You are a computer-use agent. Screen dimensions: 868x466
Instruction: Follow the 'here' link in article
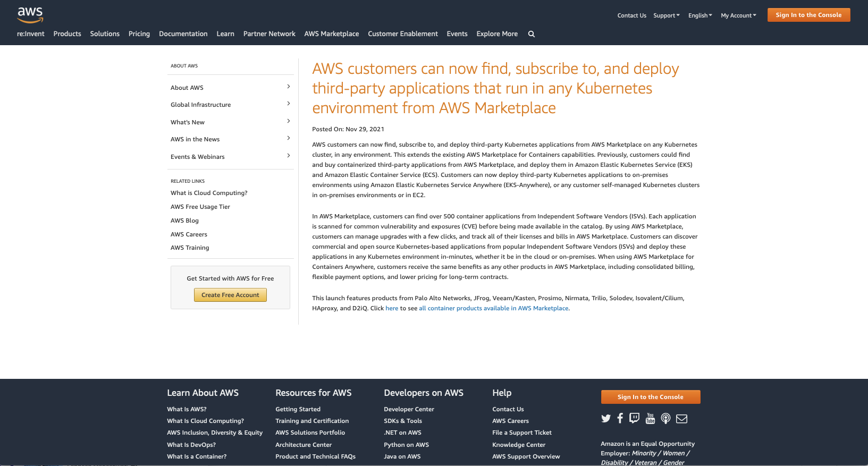pos(392,308)
